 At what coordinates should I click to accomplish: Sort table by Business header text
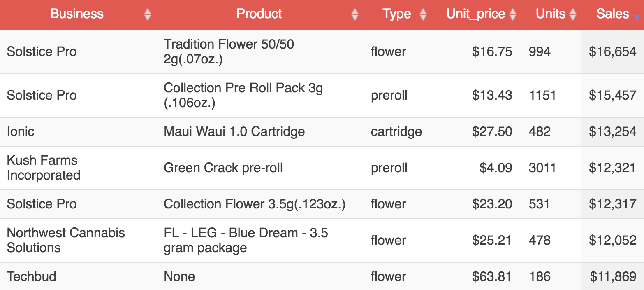click(77, 14)
